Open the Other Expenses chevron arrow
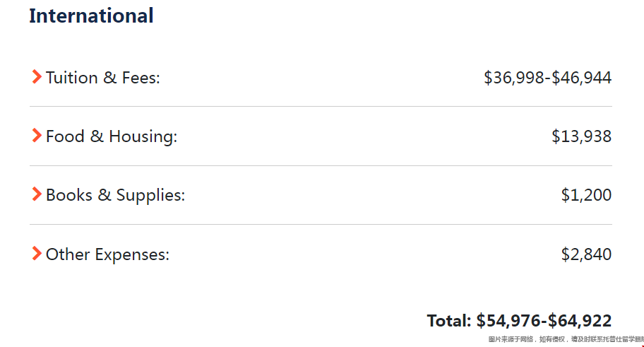 (37, 253)
